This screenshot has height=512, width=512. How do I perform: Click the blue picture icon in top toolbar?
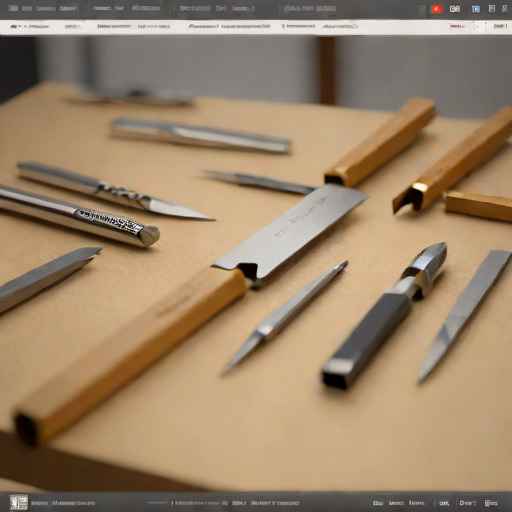point(476,9)
